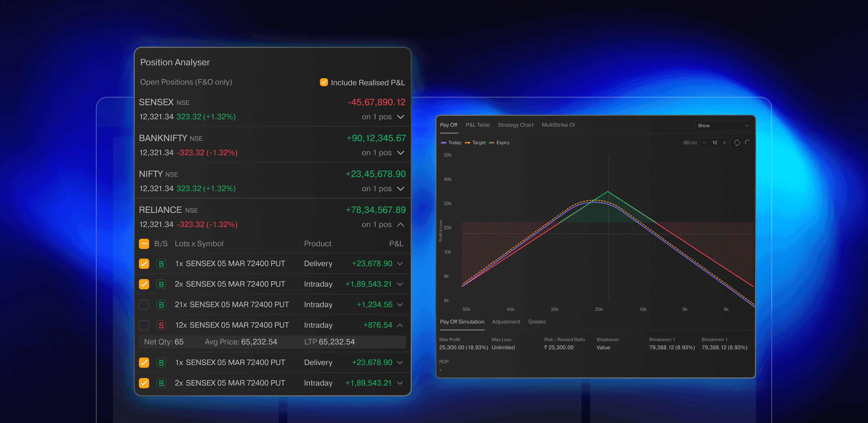Viewport: 868px width, 423px height.
Task: Toggle the select-all checkbox beside B/S header
Action: [144, 244]
